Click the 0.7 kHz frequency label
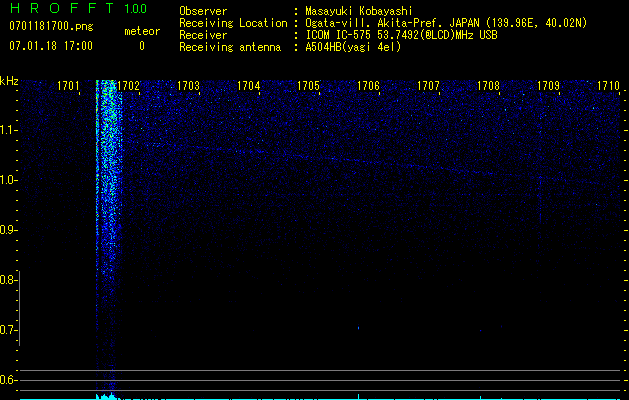This screenshot has height=400, width=629. [x=8, y=330]
